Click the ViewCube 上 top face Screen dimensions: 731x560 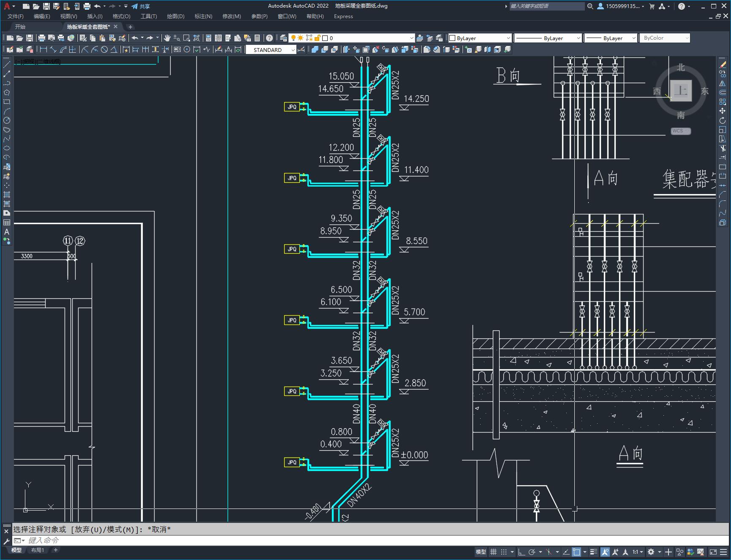point(681,90)
